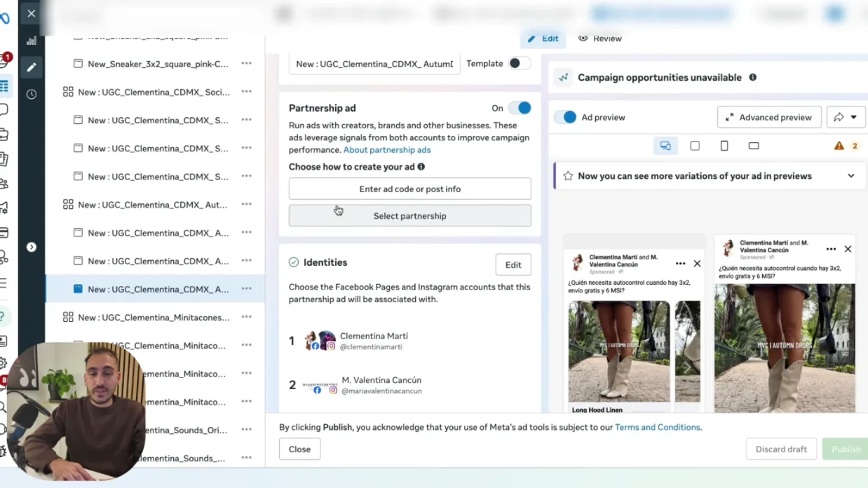The height and width of the screenshot is (488, 868).
Task: Open the About partnership ads link
Action: point(387,150)
